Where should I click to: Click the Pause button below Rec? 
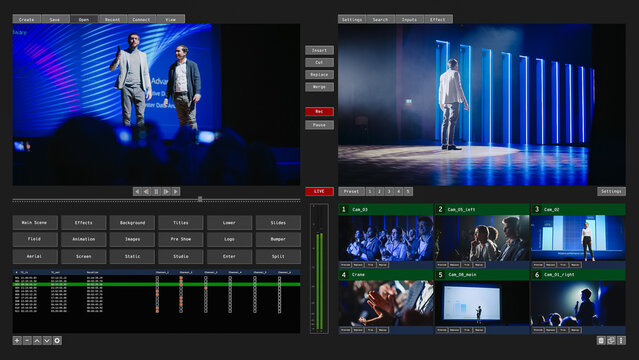tap(320, 125)
